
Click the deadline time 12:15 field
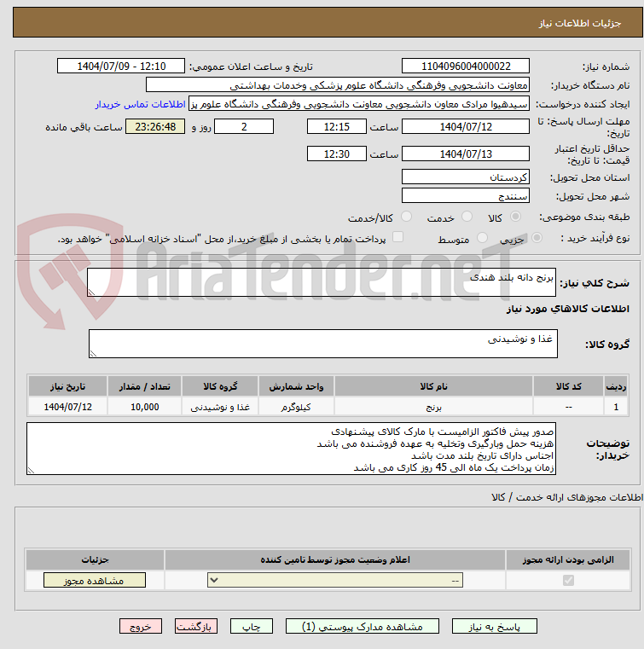click(337, 127)
